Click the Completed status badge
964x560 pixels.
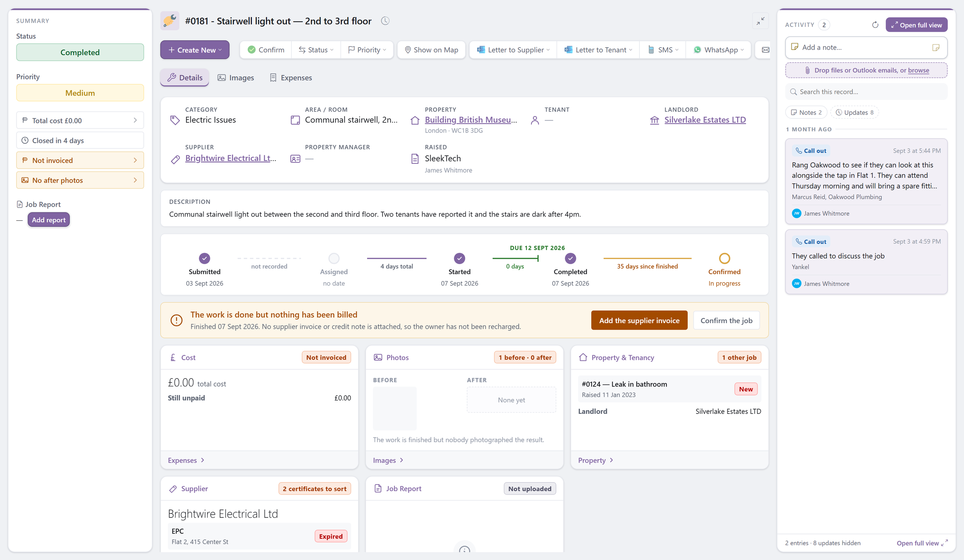pos(80,52)
